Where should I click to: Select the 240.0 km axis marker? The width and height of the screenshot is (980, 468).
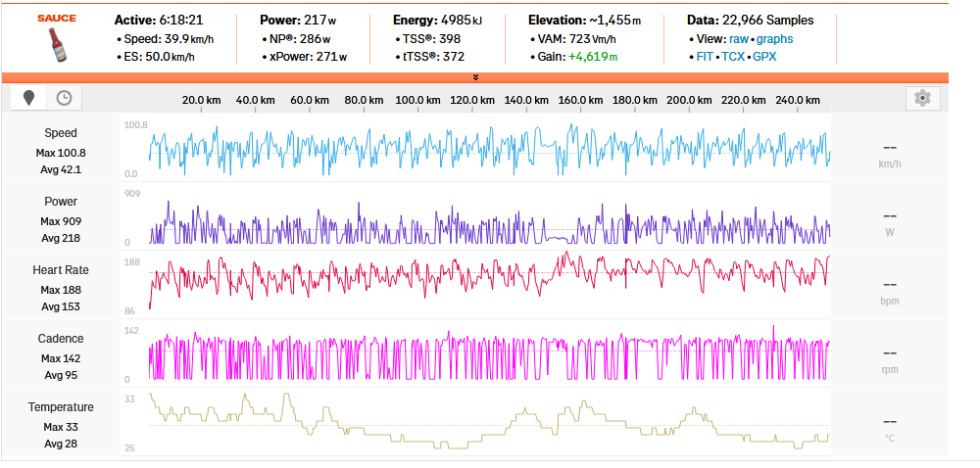[x=797, y=100]
